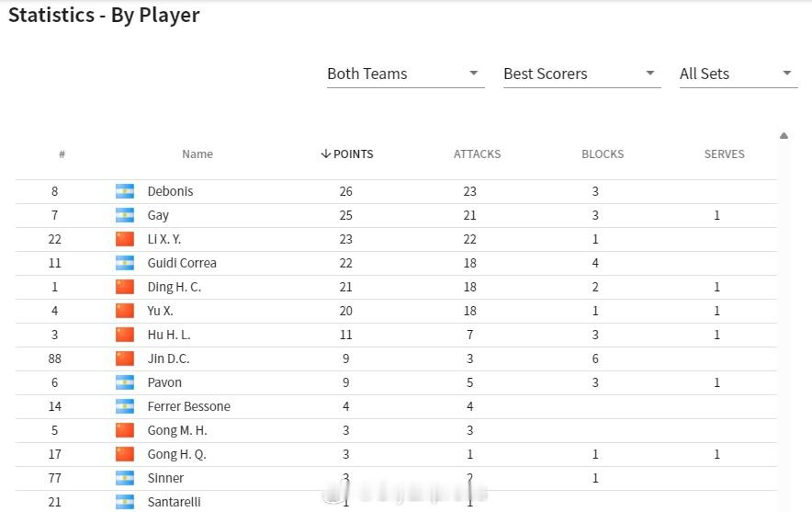Click China flag beside Gong H. Q.

click(125, 454)
